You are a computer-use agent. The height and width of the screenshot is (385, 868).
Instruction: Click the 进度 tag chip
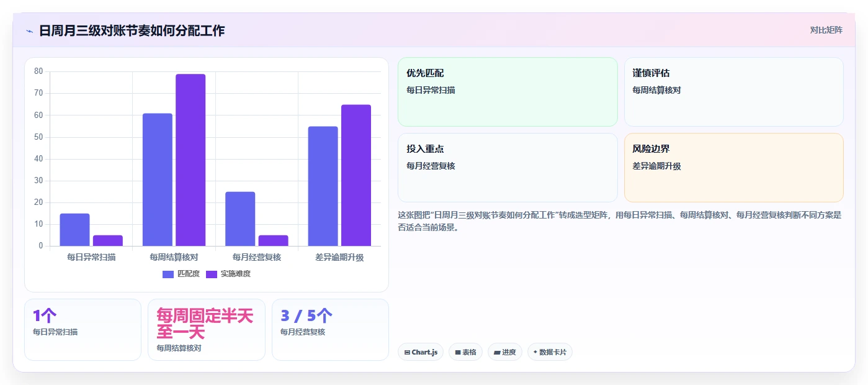click(x=505, y=352)
